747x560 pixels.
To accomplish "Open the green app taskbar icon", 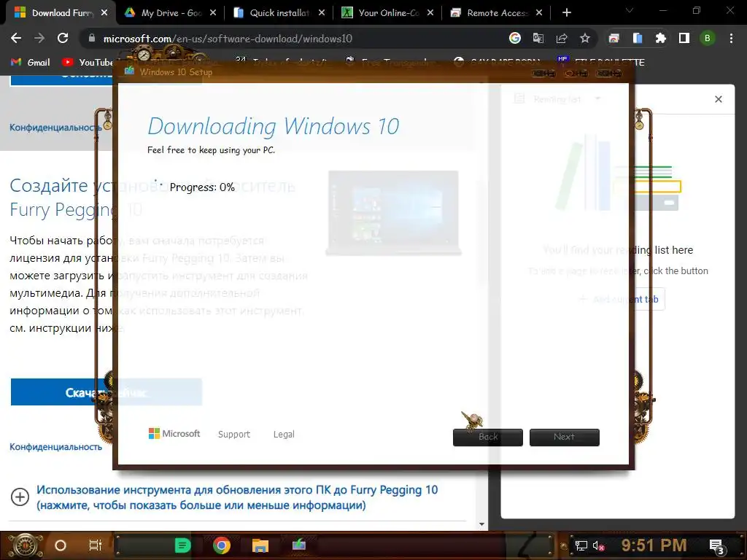I will point(182,545).
